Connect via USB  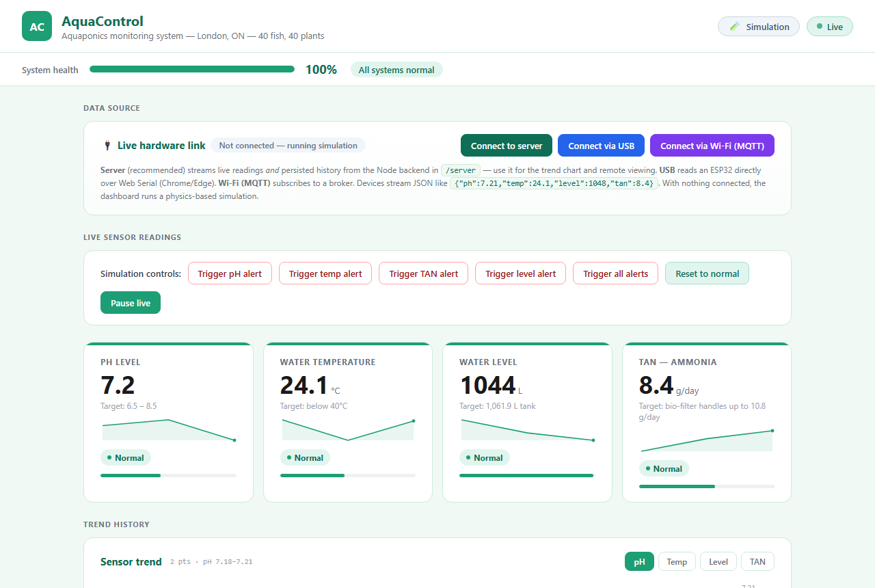coord(602,146)
